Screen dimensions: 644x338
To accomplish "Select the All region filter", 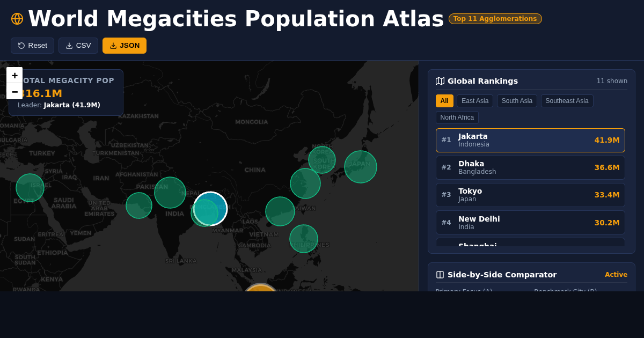I will [444, 101].
